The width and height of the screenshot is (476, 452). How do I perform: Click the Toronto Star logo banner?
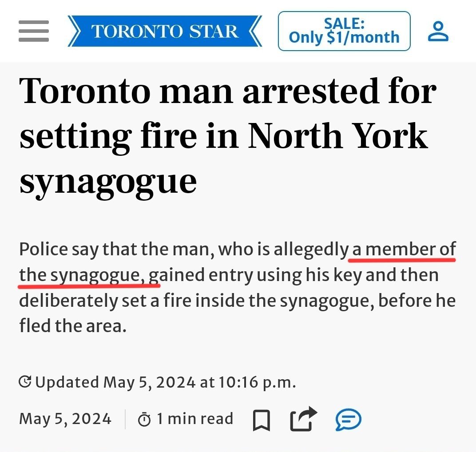(165, 31)
